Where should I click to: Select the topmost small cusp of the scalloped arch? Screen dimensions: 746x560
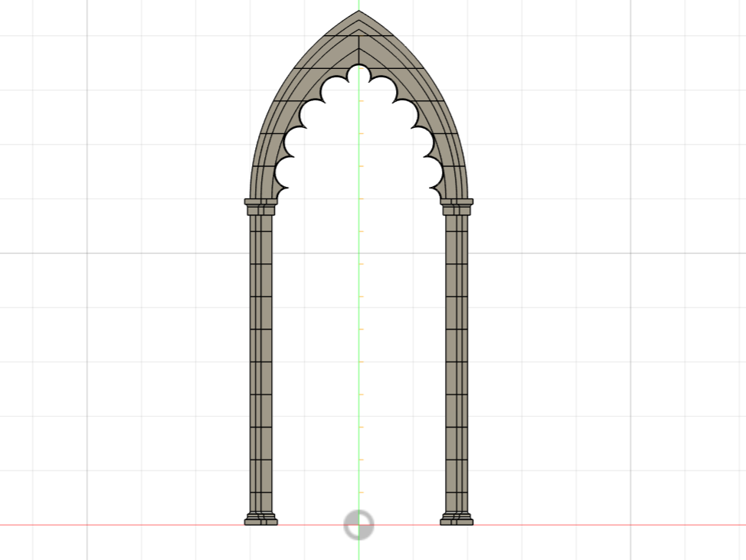[358, 73]
